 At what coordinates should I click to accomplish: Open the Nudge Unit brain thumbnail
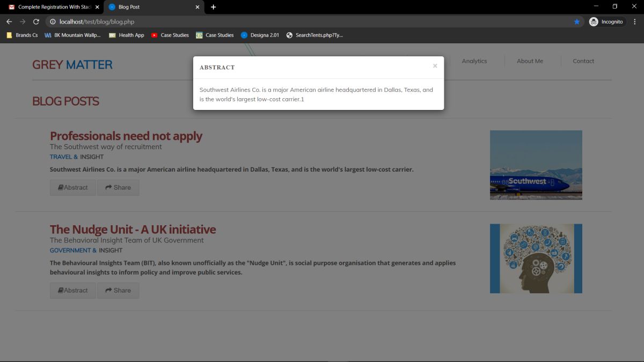point(536,258)
